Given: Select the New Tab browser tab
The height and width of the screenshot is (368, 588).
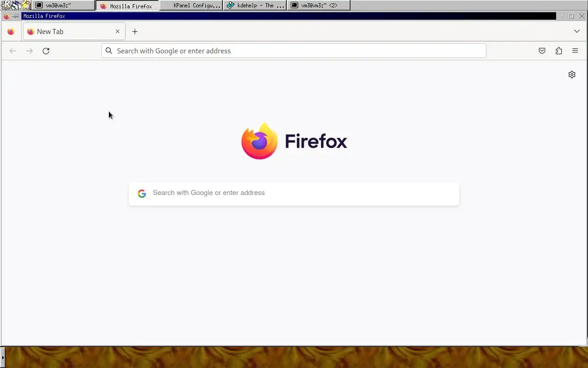Looking at the screenshot, I should tap(73, 32).
